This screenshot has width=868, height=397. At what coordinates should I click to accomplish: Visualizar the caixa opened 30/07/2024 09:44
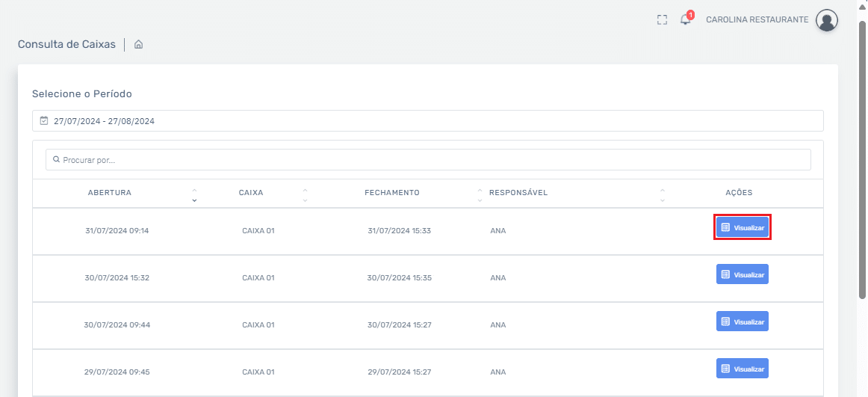coord(743,321)
